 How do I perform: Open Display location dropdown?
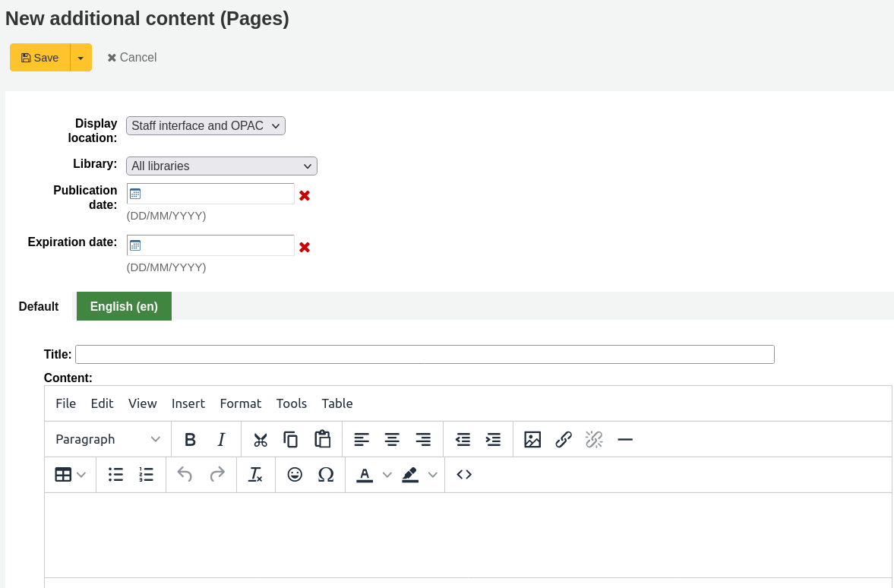pos(206,125)
